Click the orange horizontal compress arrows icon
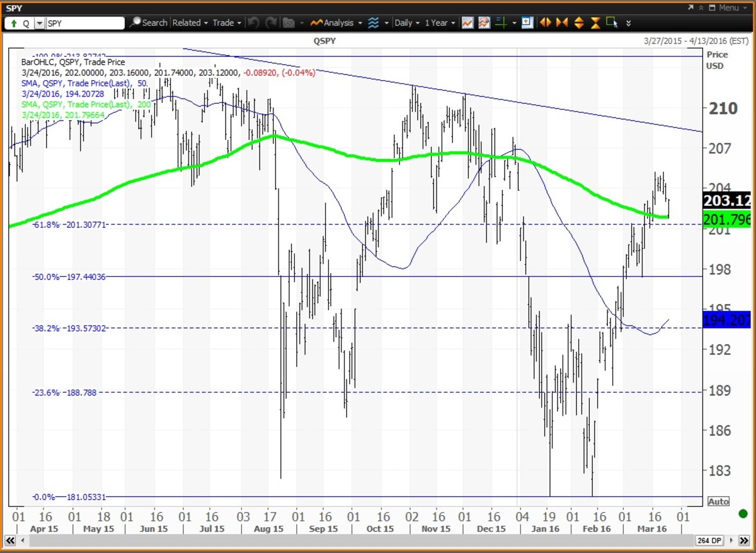Viewport: 756px width, 553px height. click(x=562, y=23)
